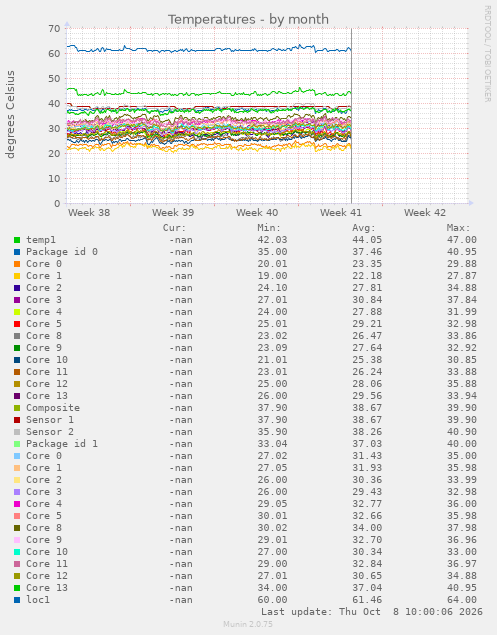Viewport: 497px width, 635px height.
Task: Click Package id 1's min value 33.04
Action: 272,444
